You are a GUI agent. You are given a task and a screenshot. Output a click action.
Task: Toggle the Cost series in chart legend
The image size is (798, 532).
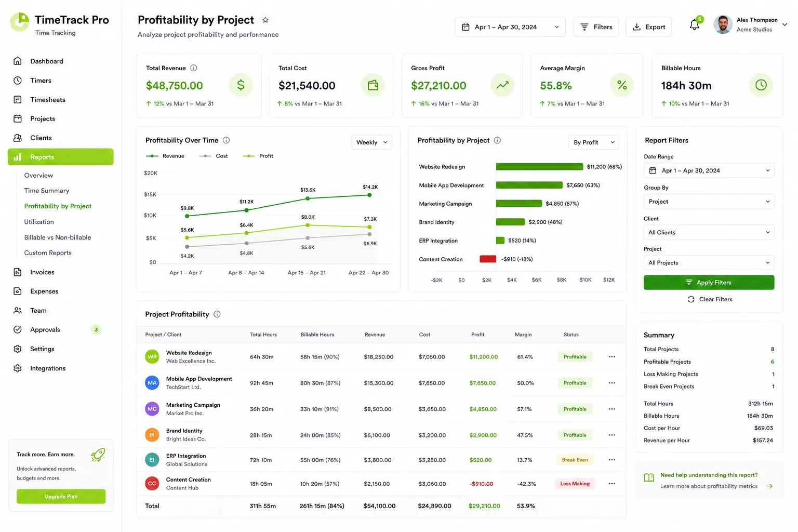214,156
